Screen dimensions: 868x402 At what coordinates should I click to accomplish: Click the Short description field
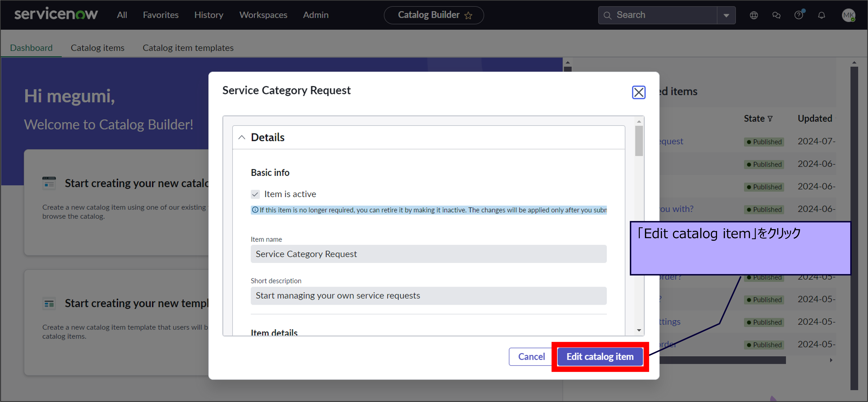428,295
